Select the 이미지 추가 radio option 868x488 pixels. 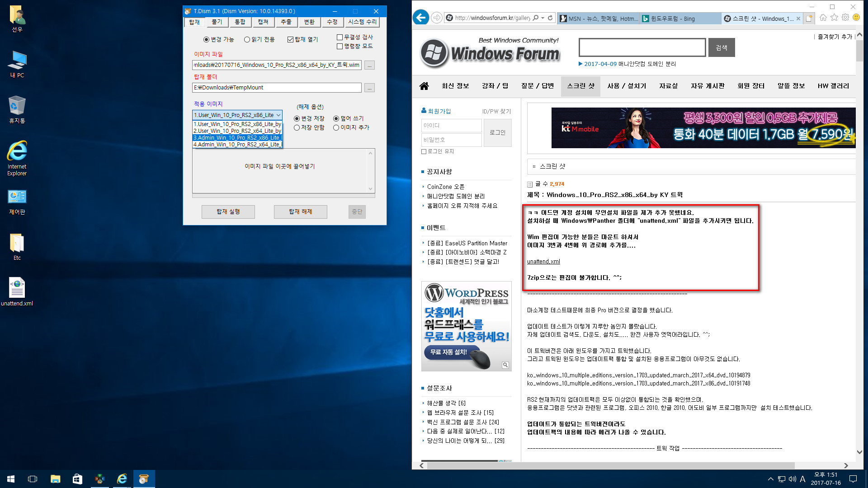351,127
